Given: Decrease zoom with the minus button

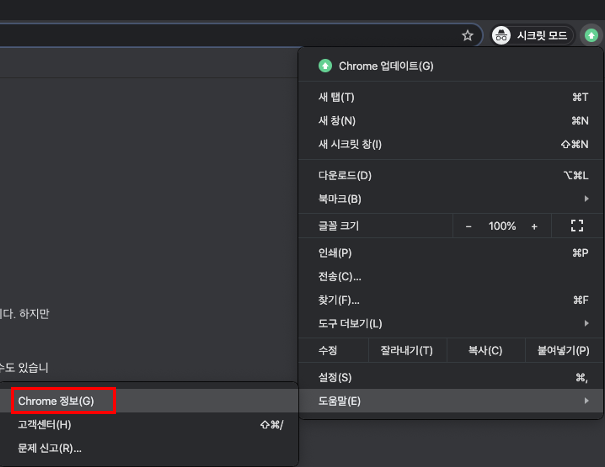Looking at the screenshot, I should click(x=468, y=226).
